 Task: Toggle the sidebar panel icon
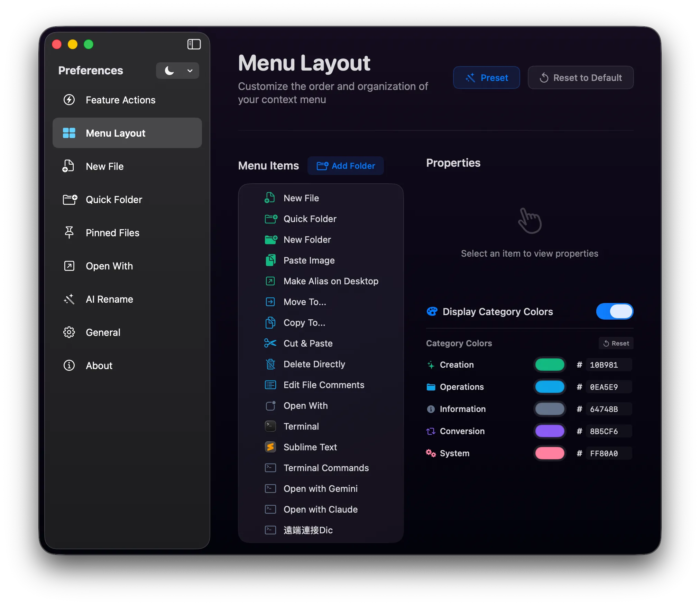click(x=194, y=44)
